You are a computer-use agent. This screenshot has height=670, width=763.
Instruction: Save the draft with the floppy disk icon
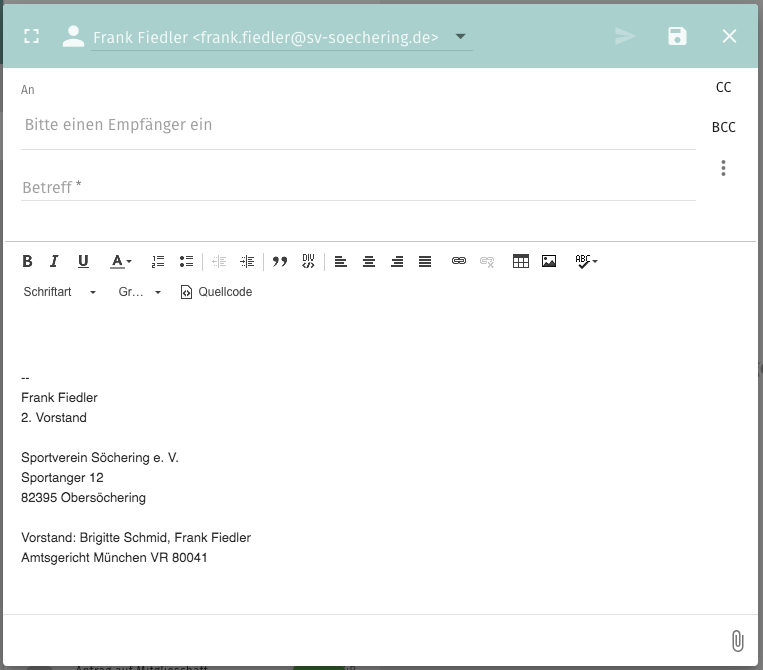(677, 37)
